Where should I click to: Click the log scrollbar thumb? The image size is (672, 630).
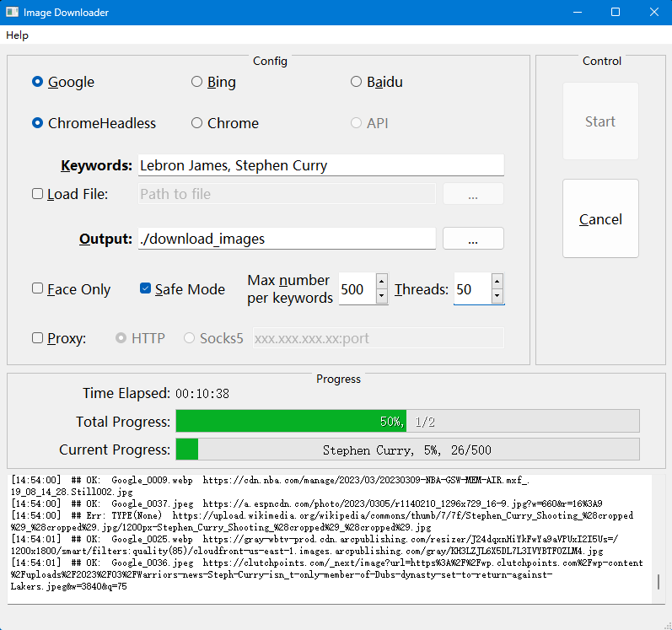coord(659,582)
